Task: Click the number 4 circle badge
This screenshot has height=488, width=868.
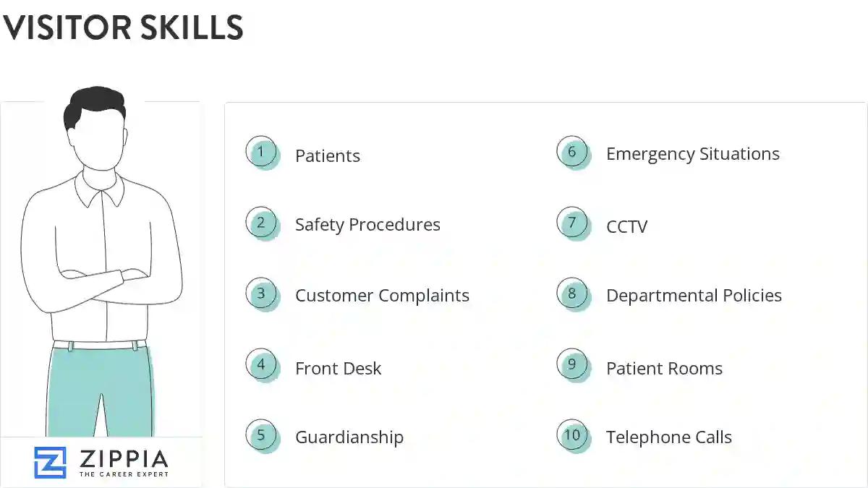Action: coord(261,365)
